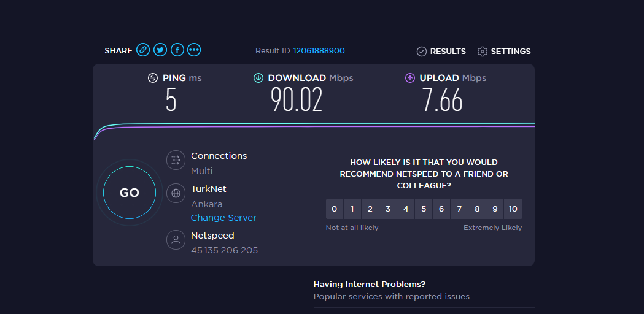Click the Having Internet Problems heading

point(369,284)
